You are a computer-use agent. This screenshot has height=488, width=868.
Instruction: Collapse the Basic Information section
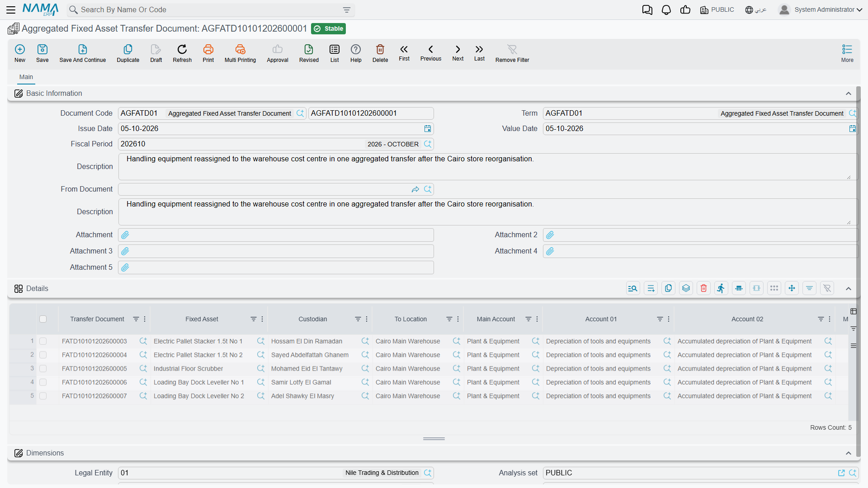[x=849, y=94]
